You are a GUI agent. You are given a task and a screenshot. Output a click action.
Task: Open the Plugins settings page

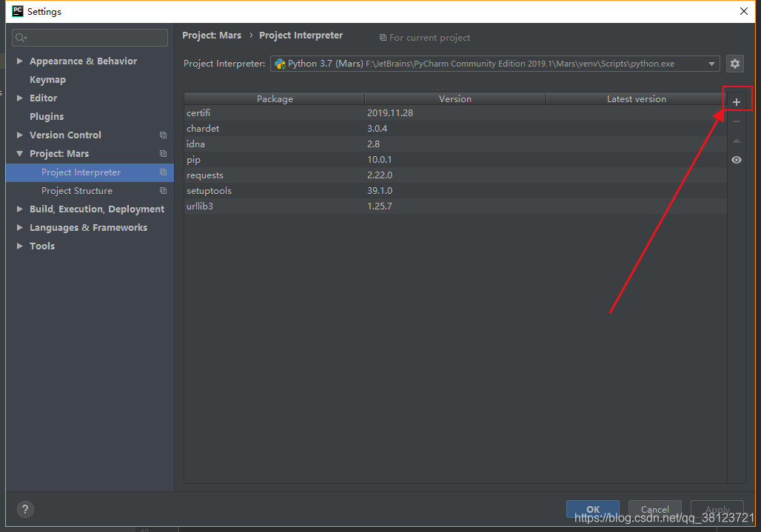(x=47, y=116)
